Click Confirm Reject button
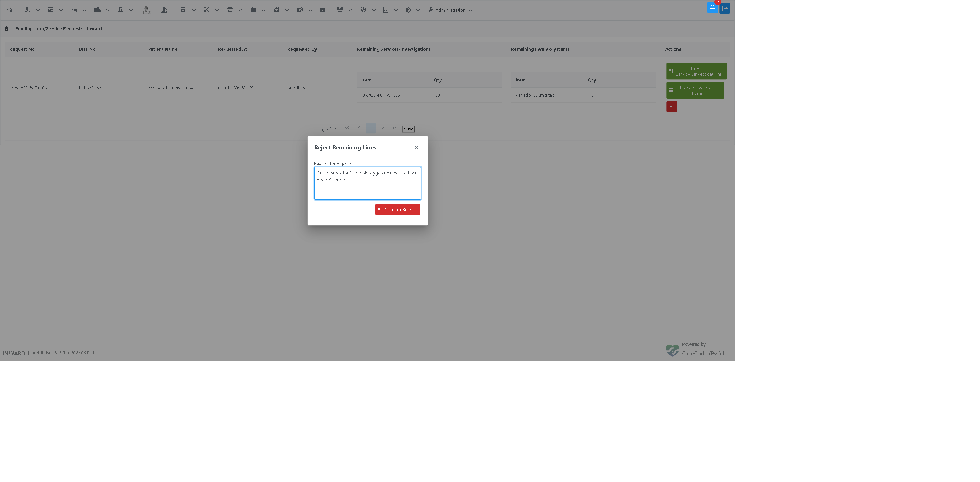The image size is (980, 482). (397, 209)
